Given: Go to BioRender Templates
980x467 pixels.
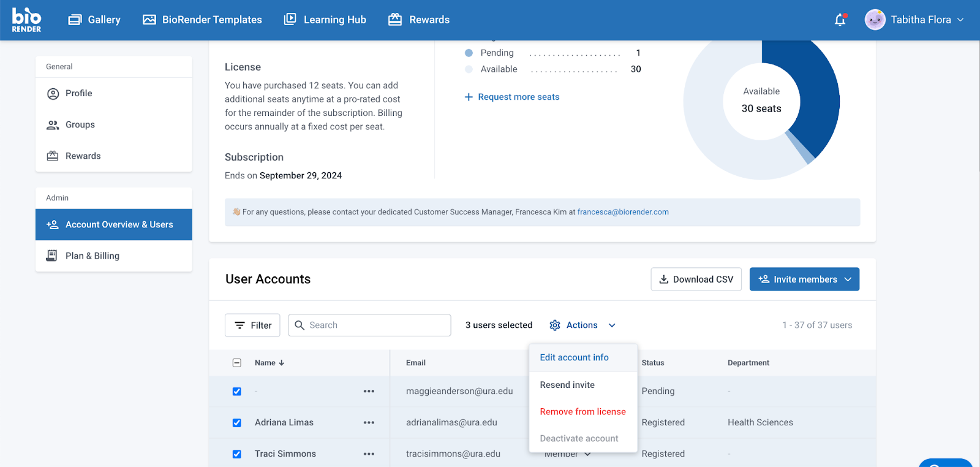Looking at the screenshot, I should pyautogui.click(x=202, y=20).
